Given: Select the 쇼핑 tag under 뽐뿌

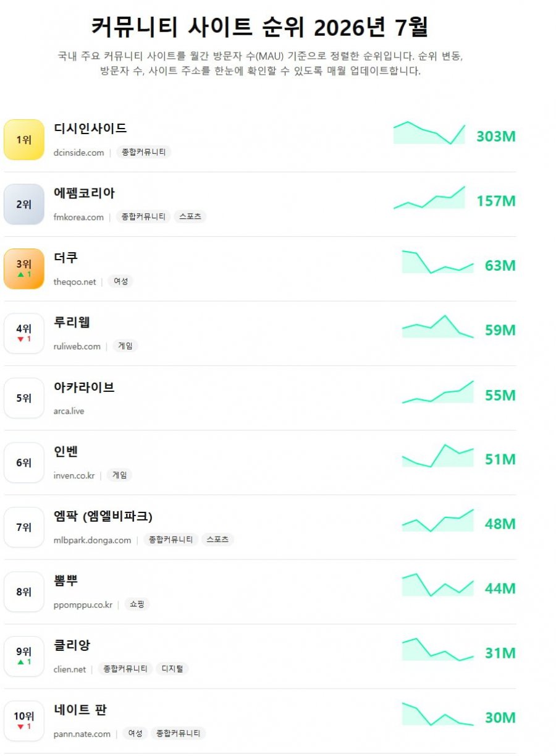Looking at the screenshot, I should coord(137,604).
